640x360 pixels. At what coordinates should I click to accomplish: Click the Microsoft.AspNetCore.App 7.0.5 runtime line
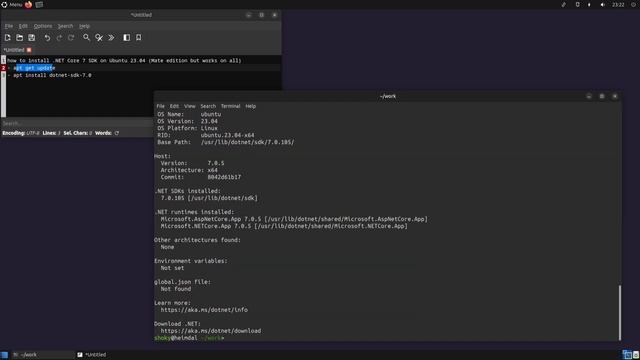coord(294,219)
